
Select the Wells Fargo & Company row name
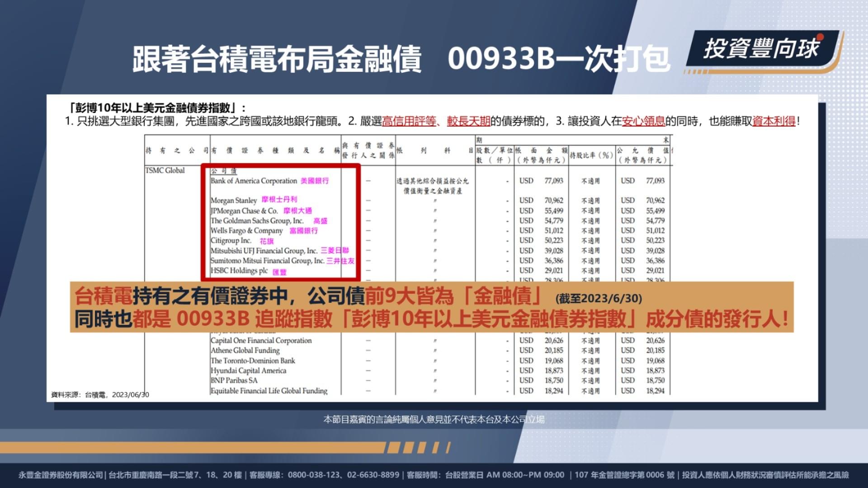click(247, 230)
